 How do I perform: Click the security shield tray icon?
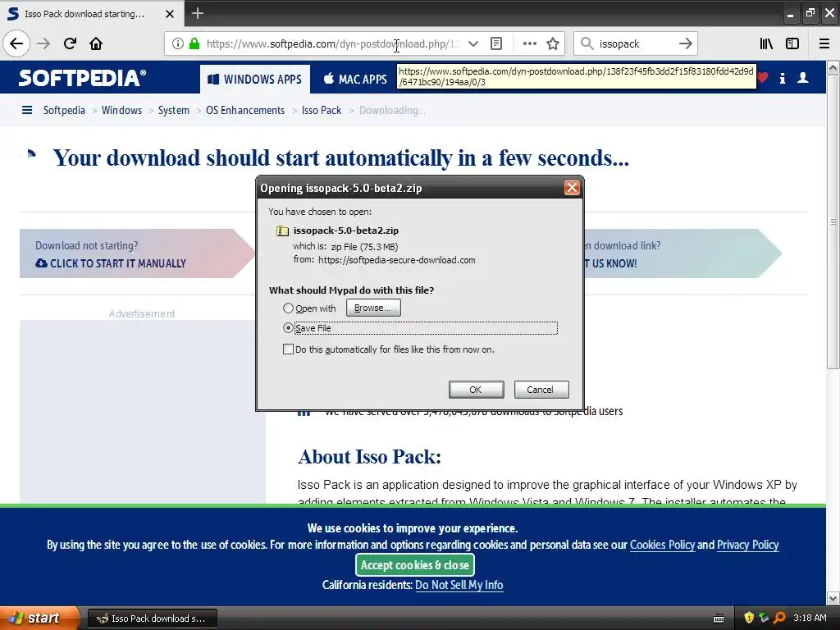pos(749,618)
